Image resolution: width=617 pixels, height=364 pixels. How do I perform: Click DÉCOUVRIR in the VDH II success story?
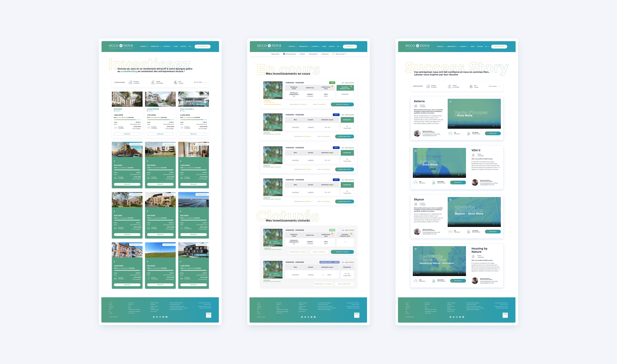(458, 182)
